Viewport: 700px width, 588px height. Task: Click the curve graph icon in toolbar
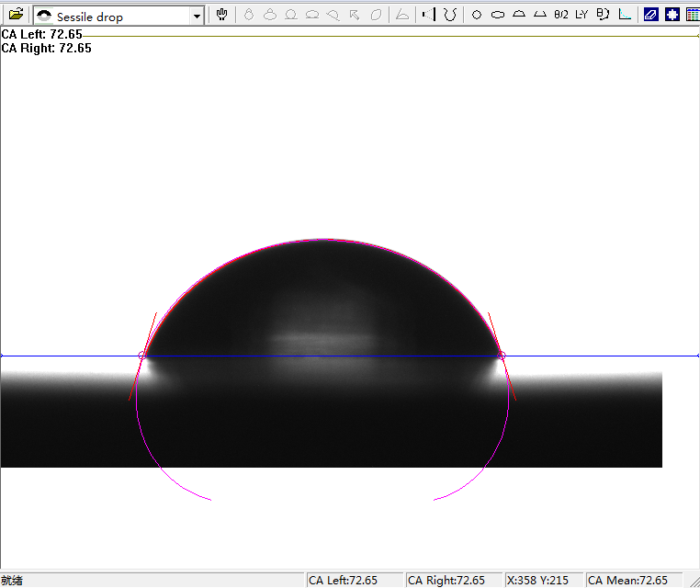(625, 15)
